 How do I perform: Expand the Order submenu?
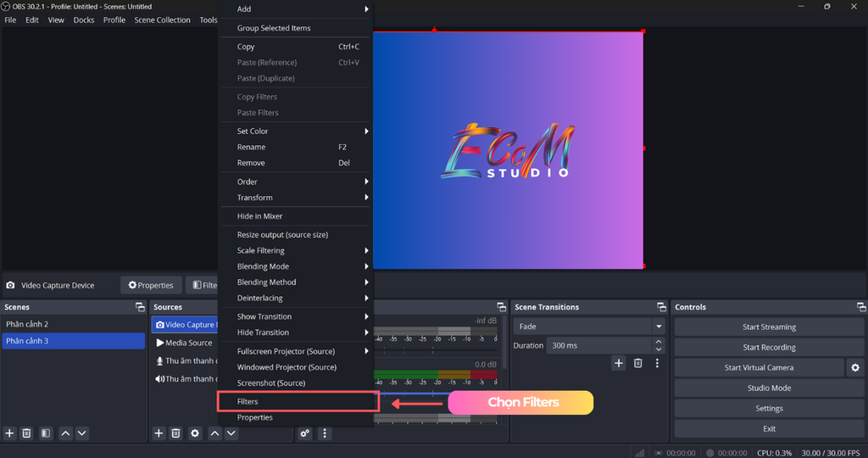point(296,182)
